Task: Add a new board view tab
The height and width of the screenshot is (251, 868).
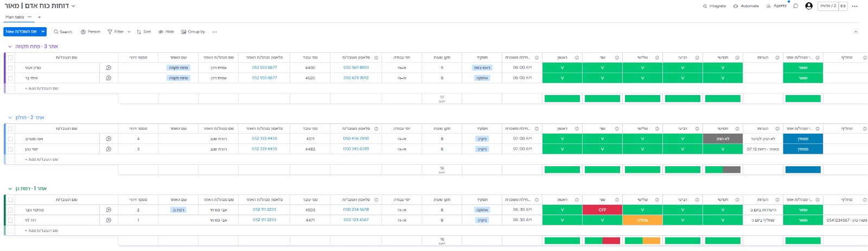Action: pos(39,17)
